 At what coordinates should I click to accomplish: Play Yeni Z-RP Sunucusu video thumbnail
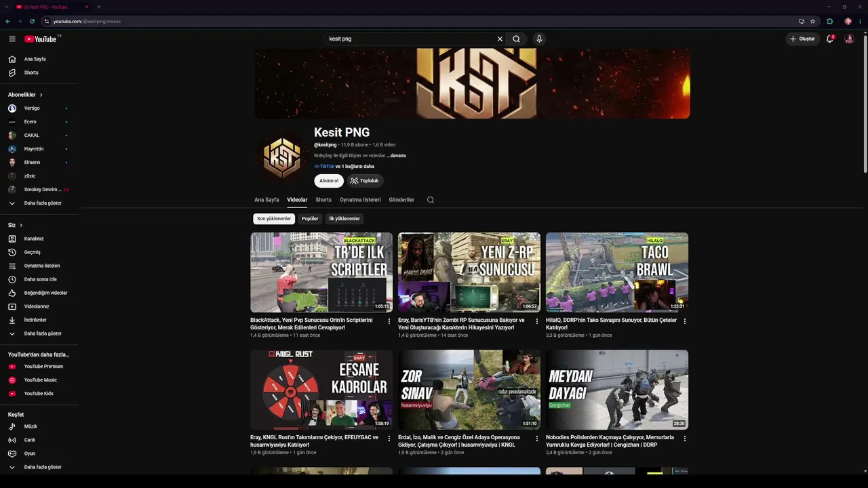tap(469, 272)
